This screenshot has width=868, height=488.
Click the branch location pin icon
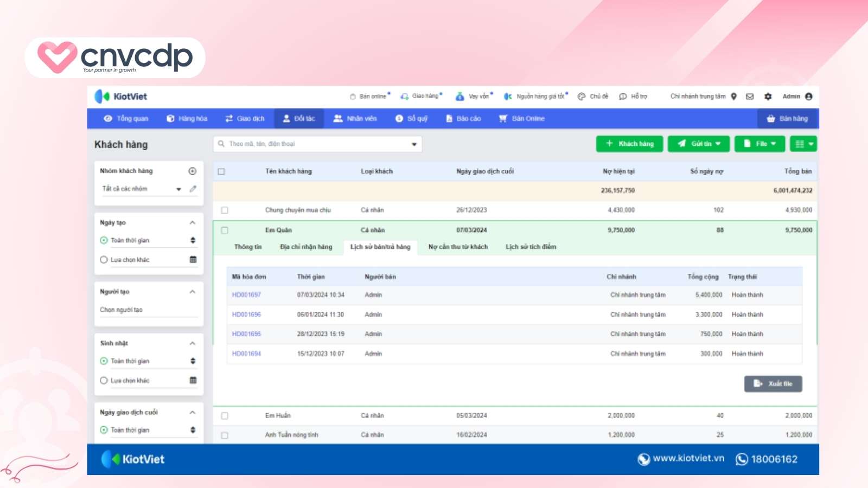click(x=733, y=97)
